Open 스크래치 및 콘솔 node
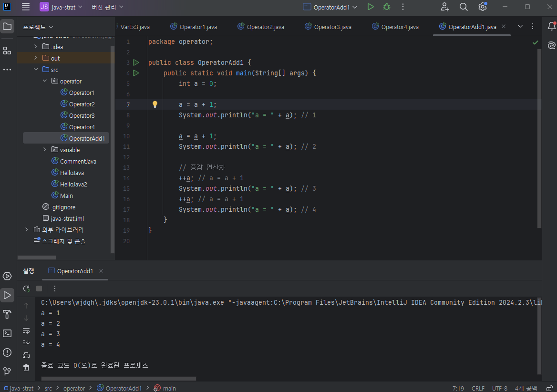The image size is (557, 392). pos(63,241)
